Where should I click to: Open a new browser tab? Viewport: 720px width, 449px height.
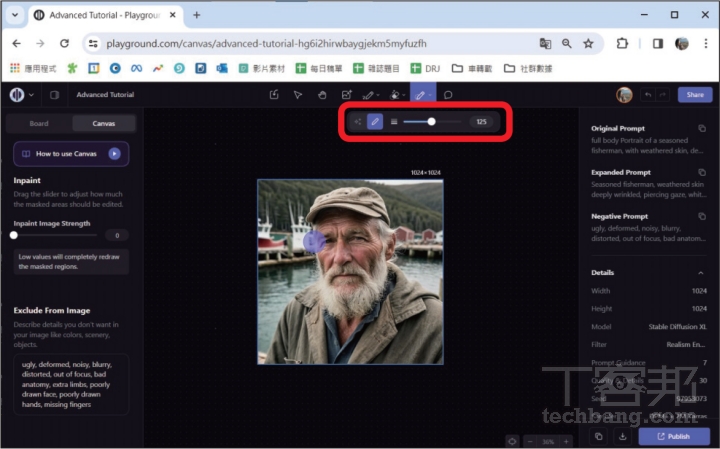(x=197, y=15)
